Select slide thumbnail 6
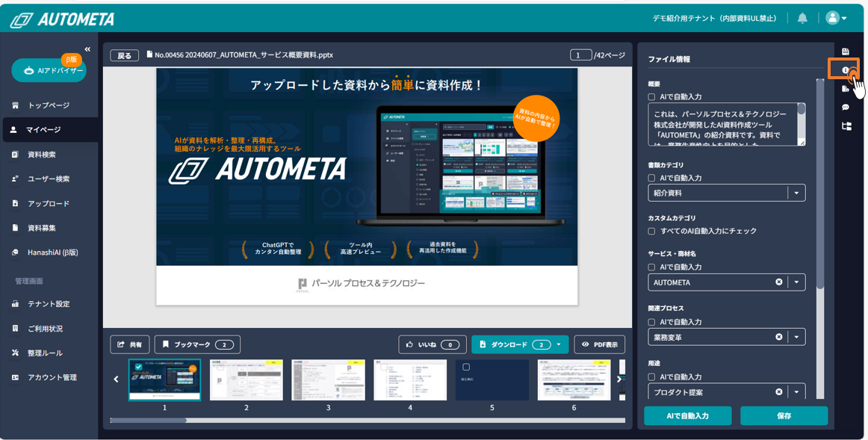The image size is (868, 440). point(574,379)
